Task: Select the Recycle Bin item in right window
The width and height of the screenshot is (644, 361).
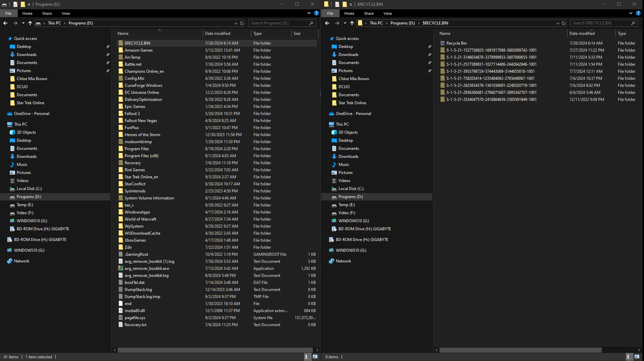Action: [x=456, y=43]
